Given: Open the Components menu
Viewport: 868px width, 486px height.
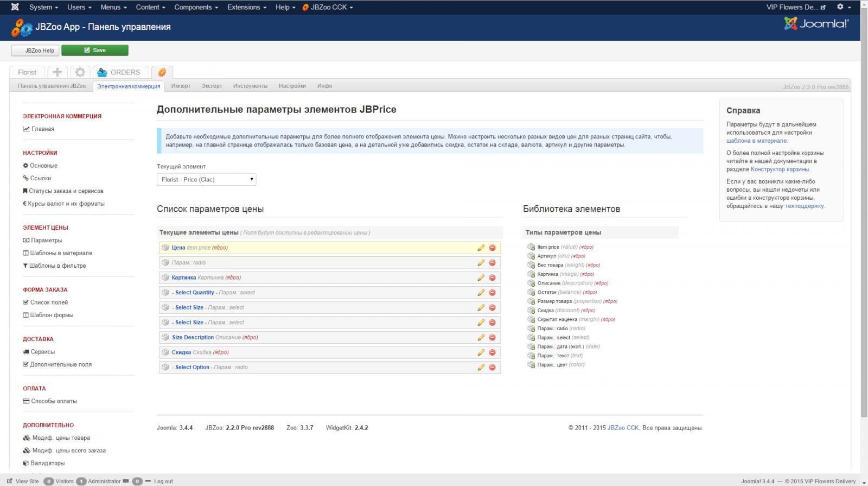Looking at the screenshot, I should pos(196,7).
